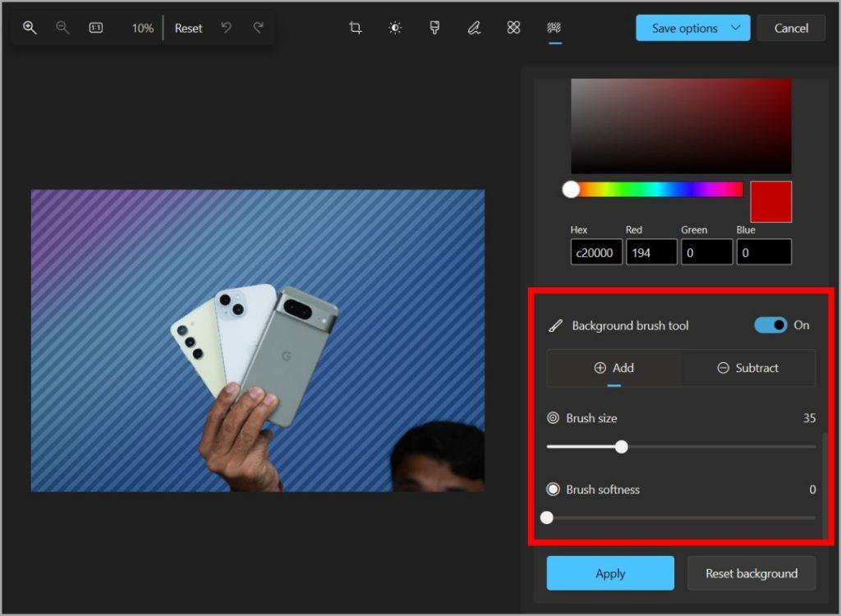Click the Background brush tool pencil icon
841x616 pixels.
point(555,326)
